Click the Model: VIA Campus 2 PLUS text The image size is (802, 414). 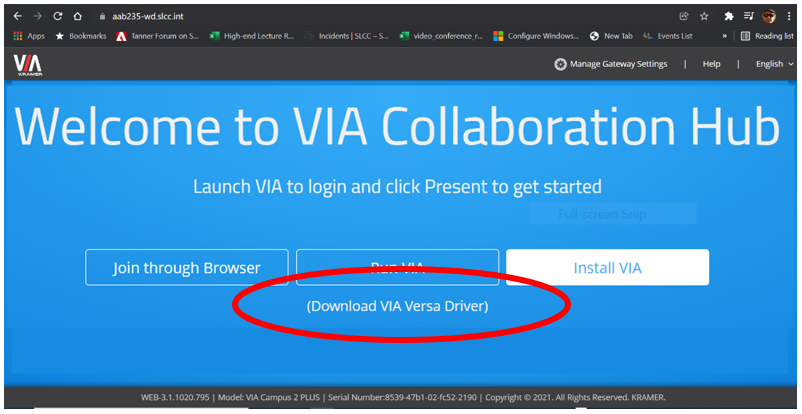tap(269, 398)
